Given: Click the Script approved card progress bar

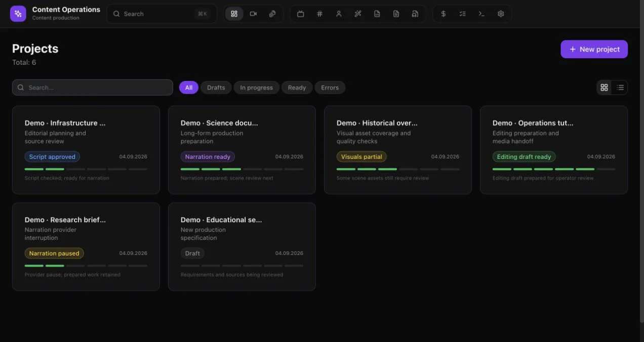Looking at the screenshot, I should pyautogui.click(x=86, y=169).
